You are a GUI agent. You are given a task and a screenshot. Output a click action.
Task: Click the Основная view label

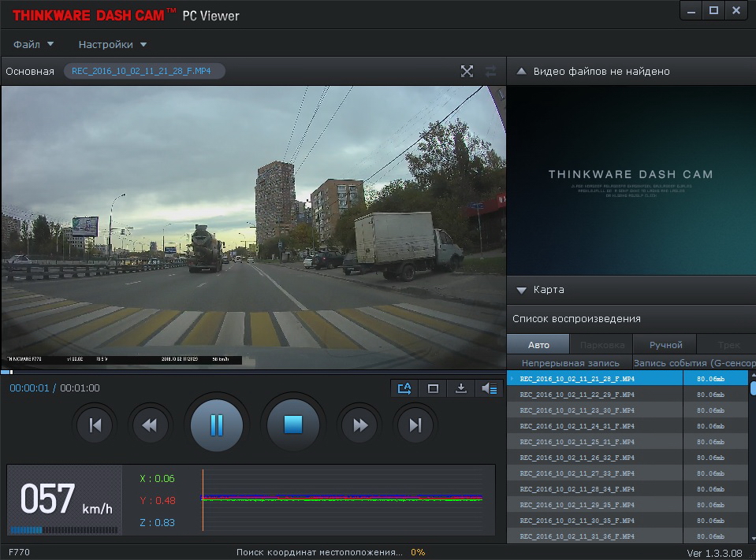click(x=30, y=71)
